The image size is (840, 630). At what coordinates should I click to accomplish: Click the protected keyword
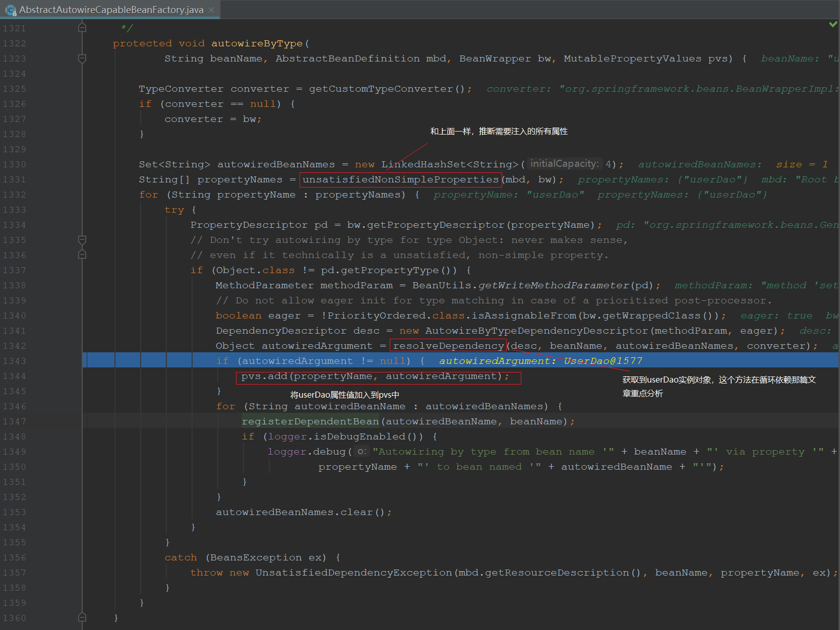(142, 43)
